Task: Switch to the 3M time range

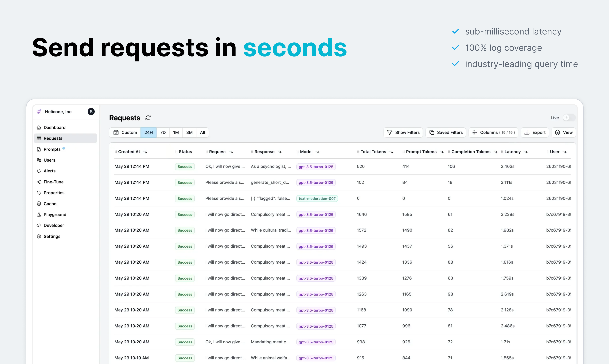Action: click(189, 133)
